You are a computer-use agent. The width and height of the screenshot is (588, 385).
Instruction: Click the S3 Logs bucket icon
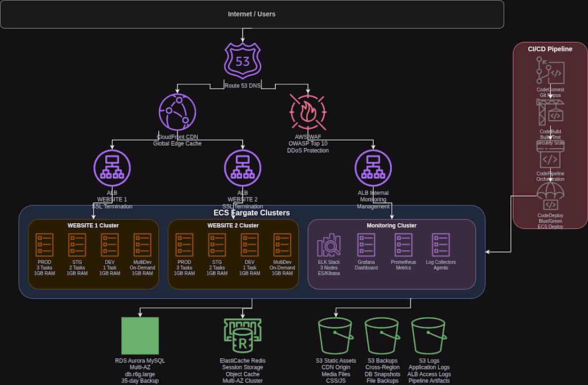coord(429,335)
